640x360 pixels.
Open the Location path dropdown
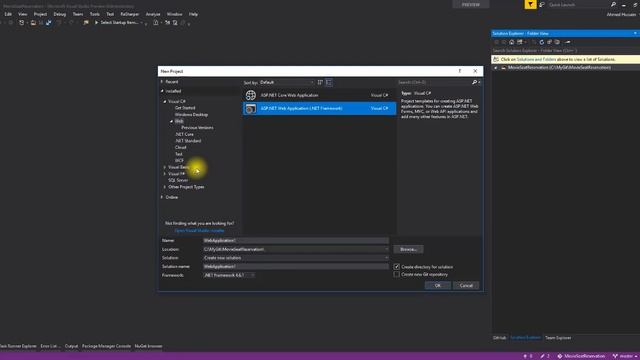click(386, 249)
